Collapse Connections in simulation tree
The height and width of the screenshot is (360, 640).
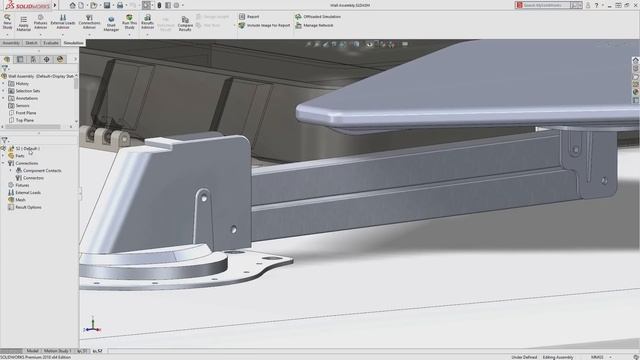[3, 163]
